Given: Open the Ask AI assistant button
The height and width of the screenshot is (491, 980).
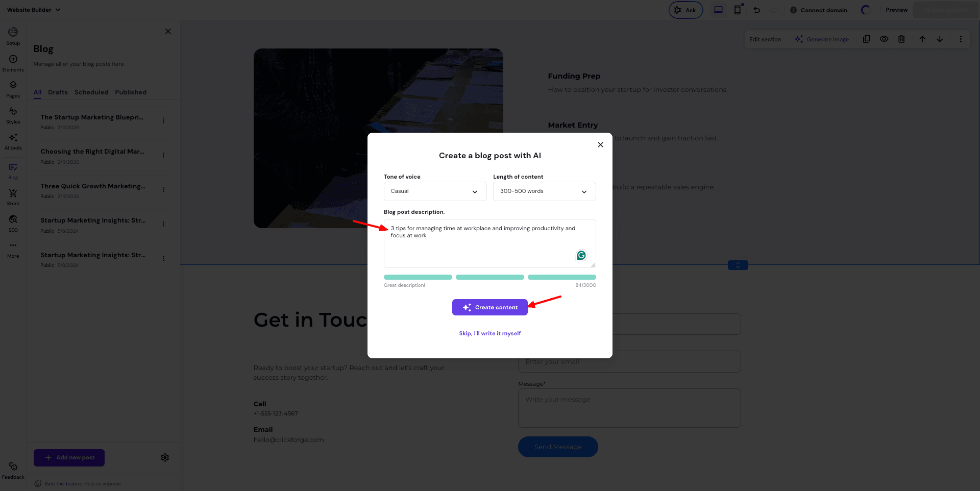Looking at the screenshot, I should 685,10.
